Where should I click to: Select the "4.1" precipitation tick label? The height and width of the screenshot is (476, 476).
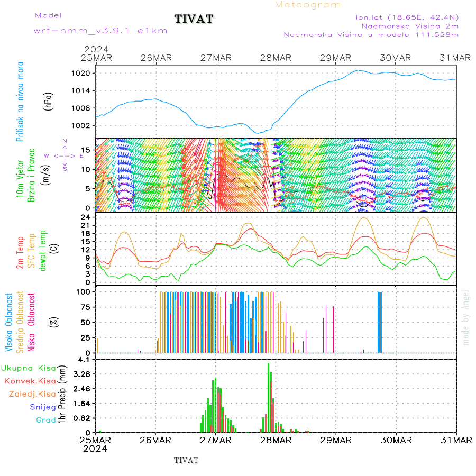coord(84,360)
